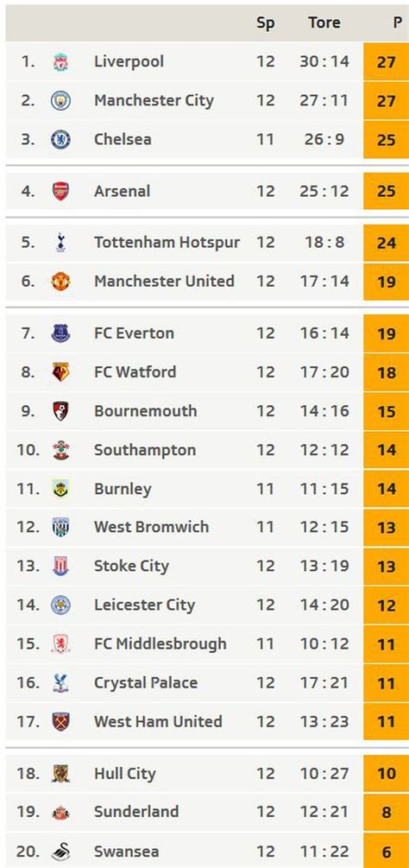
Task: Click Liverpool's orange 27 points cell
Action: (386, 62)
